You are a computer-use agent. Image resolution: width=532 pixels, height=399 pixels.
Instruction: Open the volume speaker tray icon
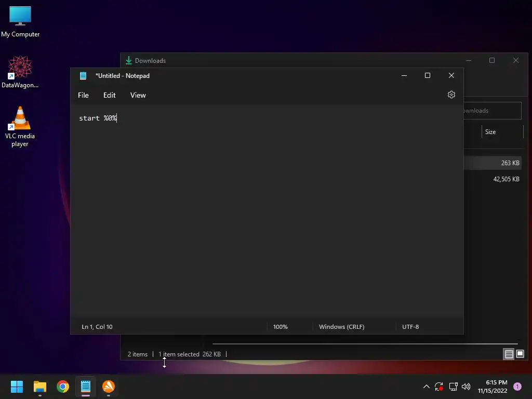click(x=466, y=387)
